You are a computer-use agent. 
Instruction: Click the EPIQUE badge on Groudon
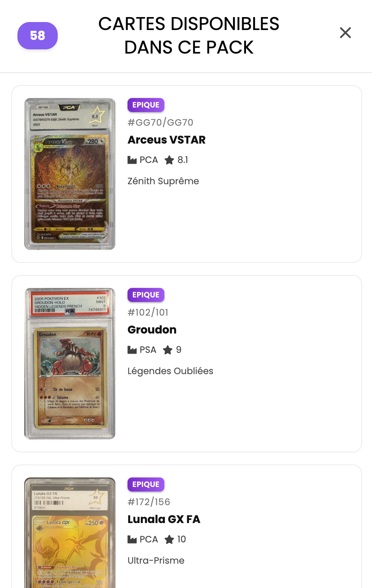click(146, 295)
